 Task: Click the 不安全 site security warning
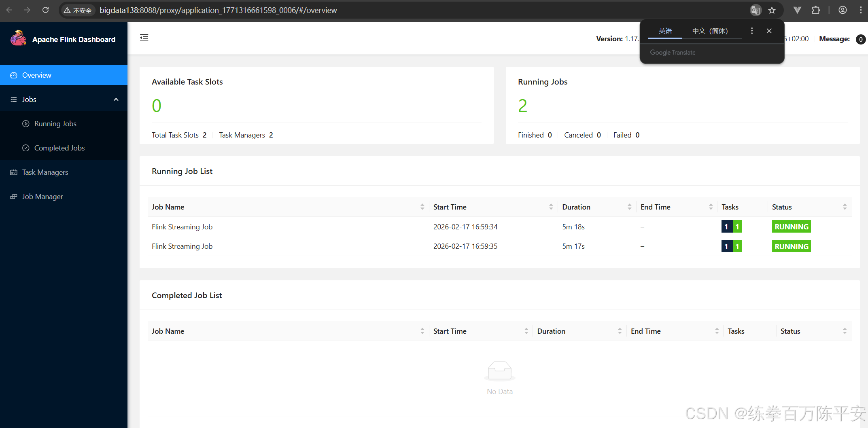coord(78,10)
